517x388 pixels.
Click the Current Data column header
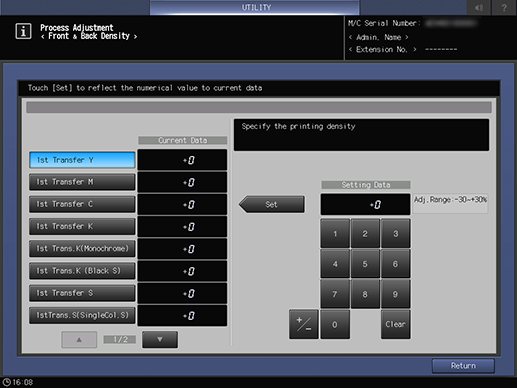[x=183, y=140]
